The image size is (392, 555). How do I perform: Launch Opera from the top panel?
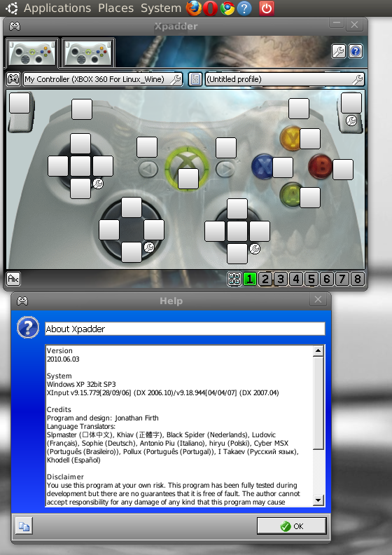pyautogui.click(x=211, y=8)
